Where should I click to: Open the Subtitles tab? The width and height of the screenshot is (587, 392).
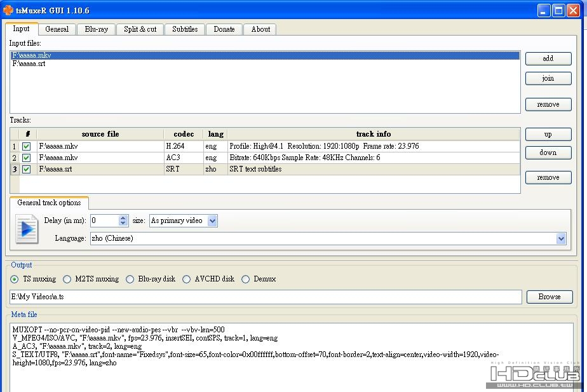pyautogui.click(x=185, y=29)
